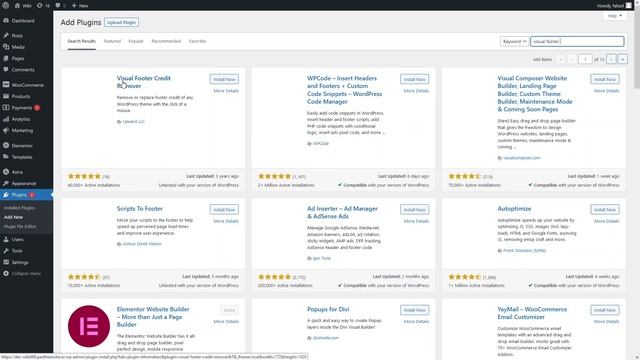Switch to Featured plugins tab
This screenshot has width=640, height=360.
[112, 41]
